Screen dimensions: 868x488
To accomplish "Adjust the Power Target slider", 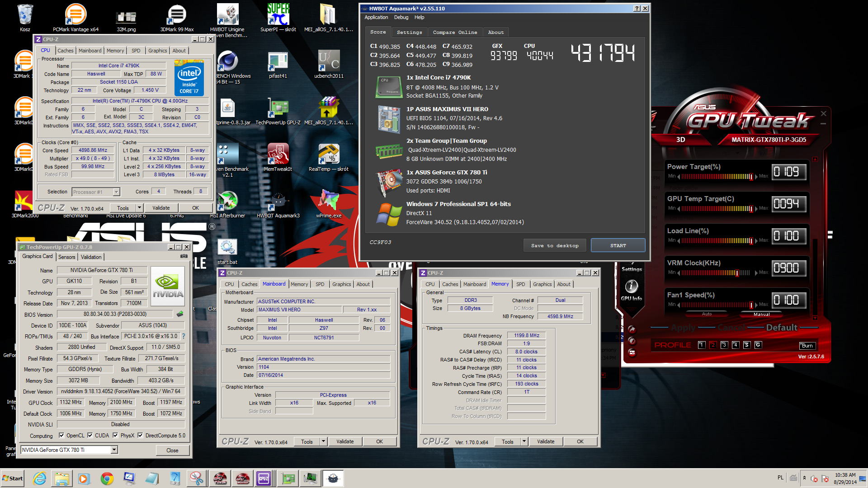I will 717,177.
